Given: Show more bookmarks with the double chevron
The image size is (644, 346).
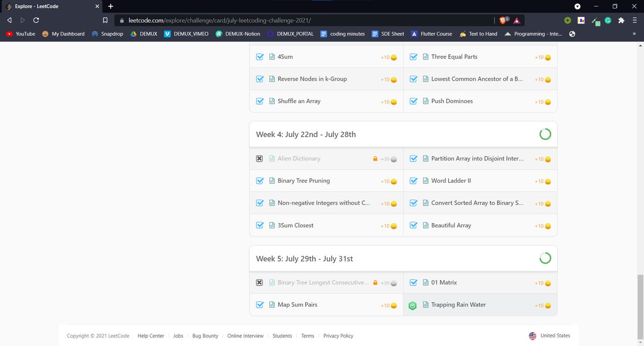Looking at the screenshot, I should pos(634,34).
